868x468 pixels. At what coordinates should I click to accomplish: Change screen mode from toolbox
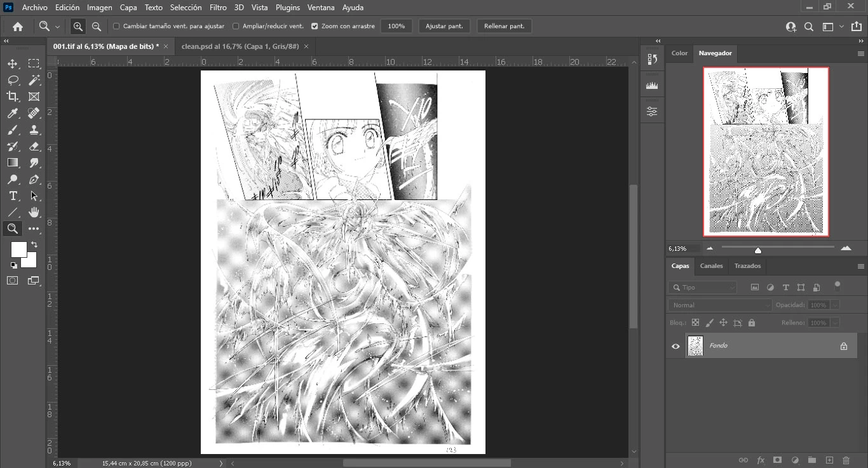coord(34,280)
